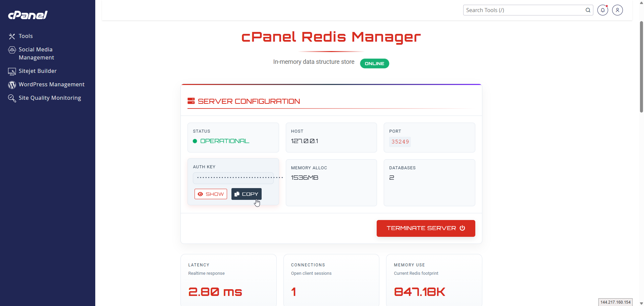Open the notifications bell
The height and width of the screenshot is (306, 644).
tap(603, 10)
